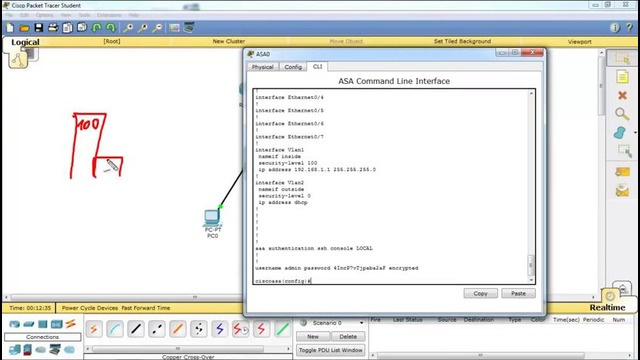Select the Inspect magnifier tool
The image size is (640, 360).
click(x=622, y=114)
